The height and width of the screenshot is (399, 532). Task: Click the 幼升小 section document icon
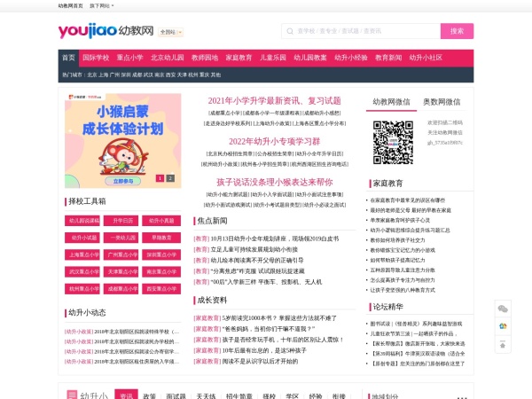(x=72, y=395)
